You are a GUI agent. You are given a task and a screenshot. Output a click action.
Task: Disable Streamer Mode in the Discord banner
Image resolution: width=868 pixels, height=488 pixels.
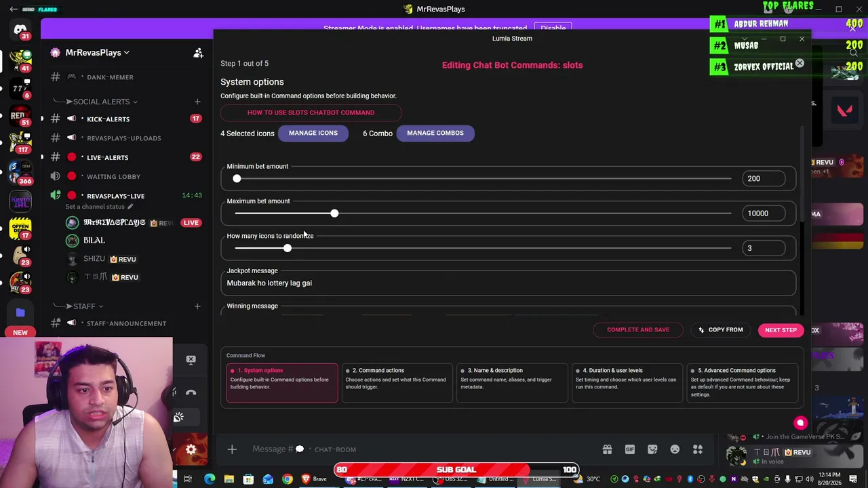click(553, 28)
